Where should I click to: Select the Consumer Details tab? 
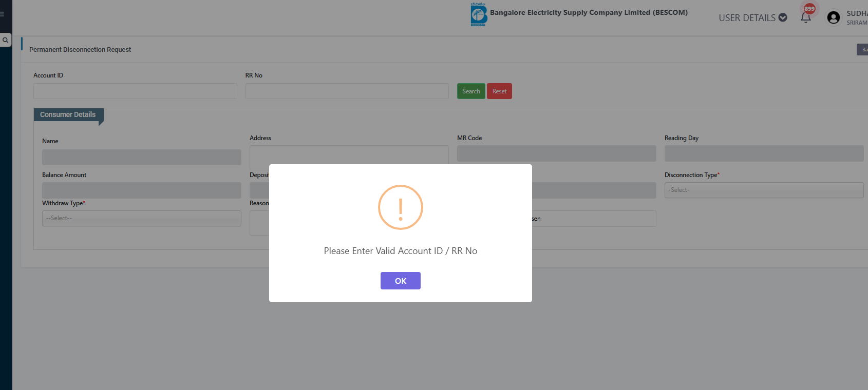click(68, 114)
